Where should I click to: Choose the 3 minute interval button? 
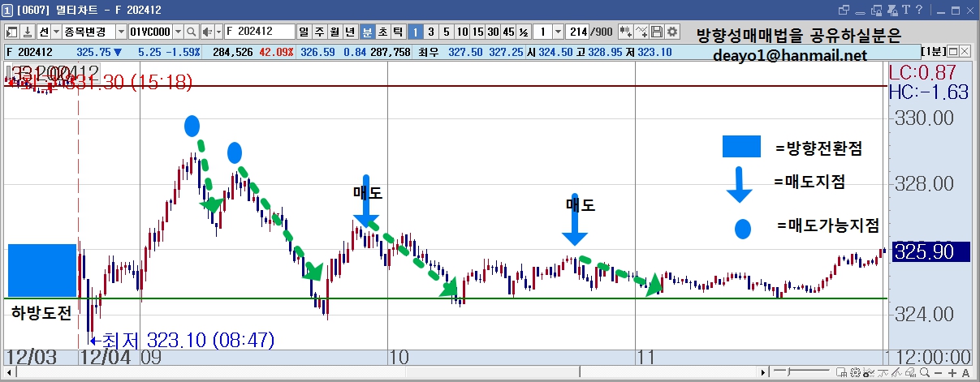point(431,32)
